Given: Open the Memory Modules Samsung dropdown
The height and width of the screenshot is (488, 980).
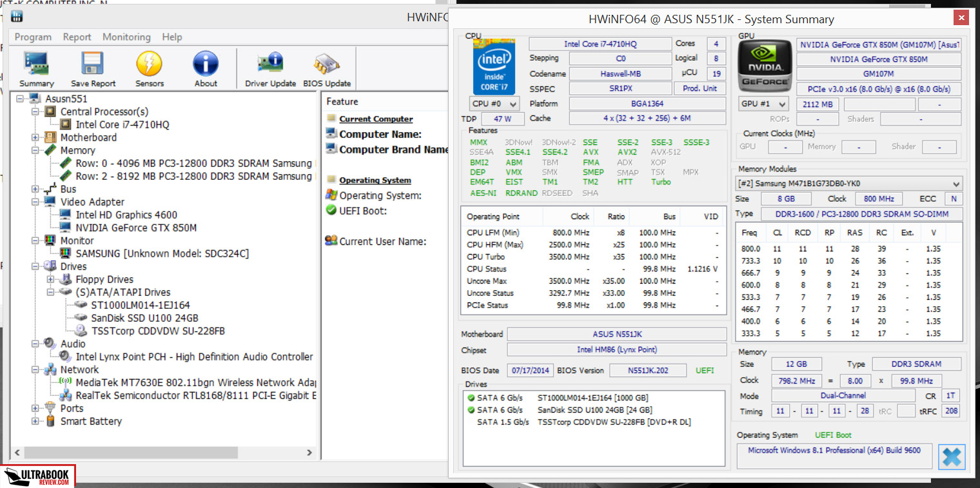Looking at the screenshot, I should point(849,183).
